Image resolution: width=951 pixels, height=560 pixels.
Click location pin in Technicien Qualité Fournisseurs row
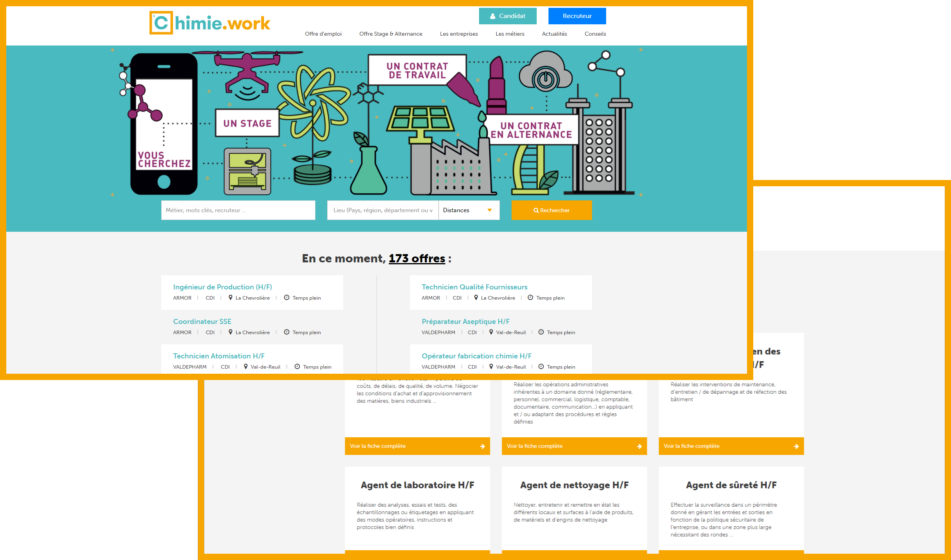click(x=476, y=298)
